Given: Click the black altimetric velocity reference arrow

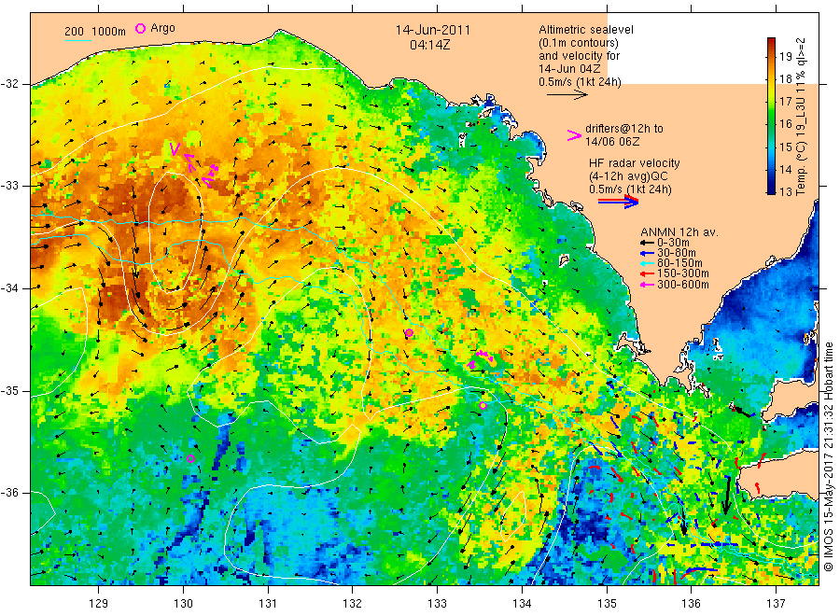Looking at the screenshot, I should [567, 95].
